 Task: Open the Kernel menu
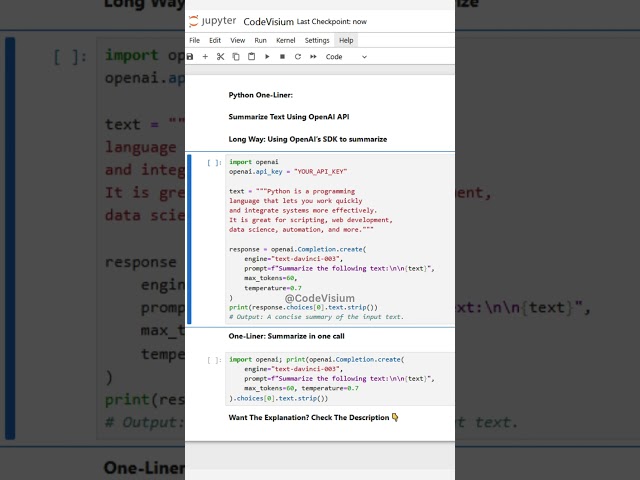click(286, 40)
